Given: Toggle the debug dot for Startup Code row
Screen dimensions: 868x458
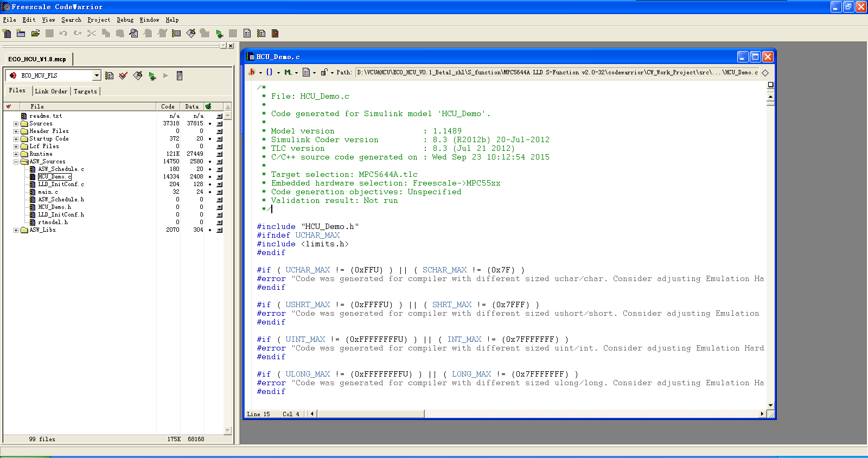Looking at the screenshot, I should 209,139.
